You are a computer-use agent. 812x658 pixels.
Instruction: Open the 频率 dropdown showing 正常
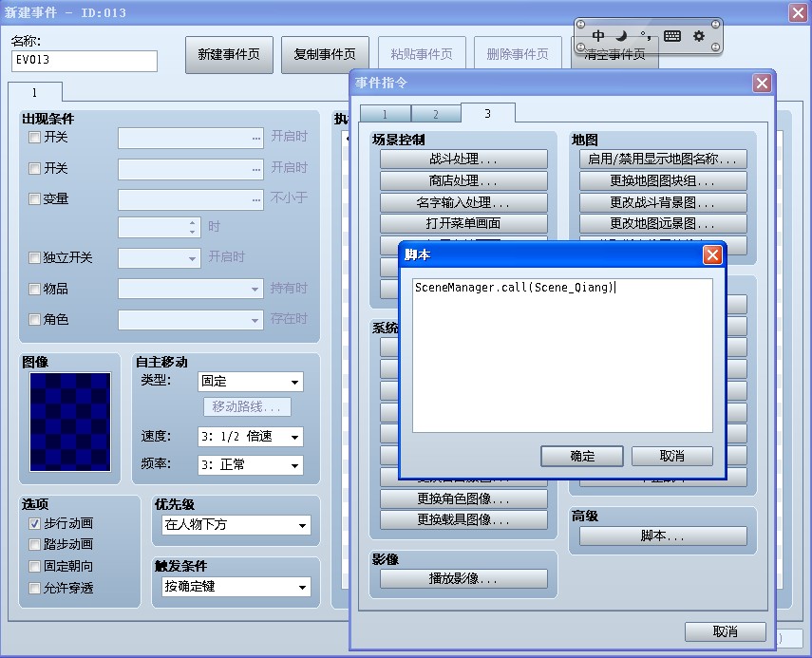[x=251, y=465]
